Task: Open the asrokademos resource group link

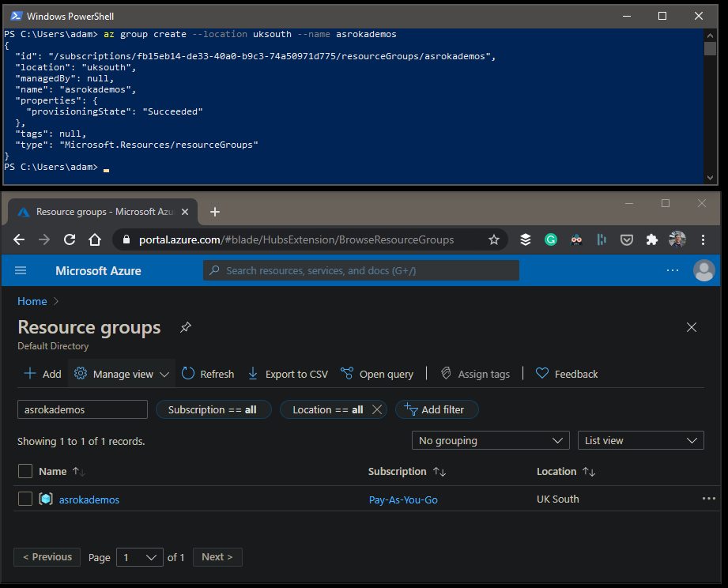Action: tap(89, 499)
